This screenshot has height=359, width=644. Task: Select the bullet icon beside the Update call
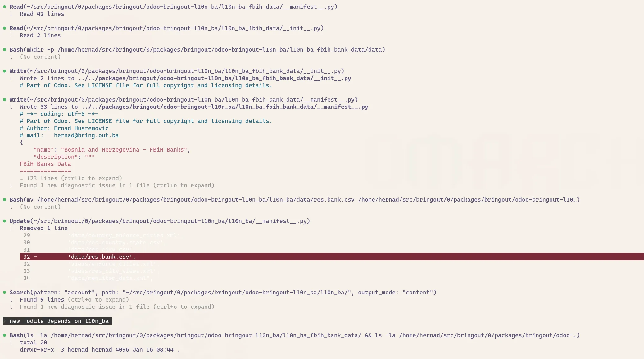[x=4, y=221]
